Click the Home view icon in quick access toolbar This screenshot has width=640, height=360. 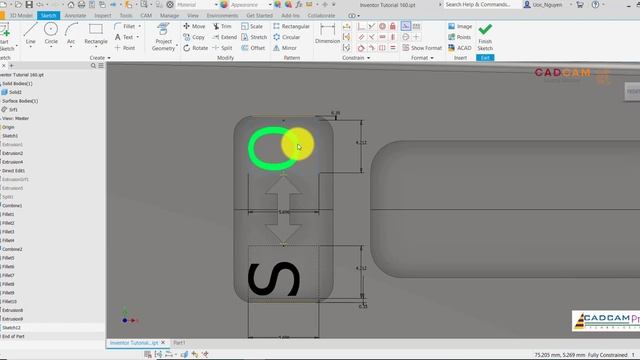coord(71,4)
